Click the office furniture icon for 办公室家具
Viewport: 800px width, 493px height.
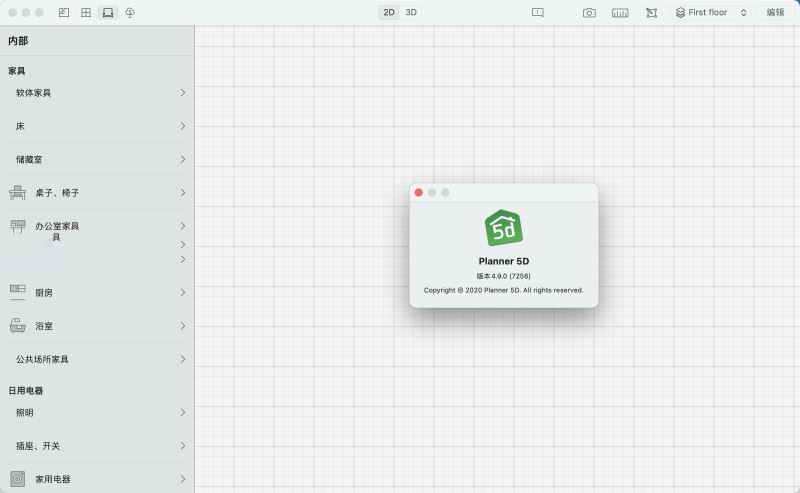pos(17,227)
